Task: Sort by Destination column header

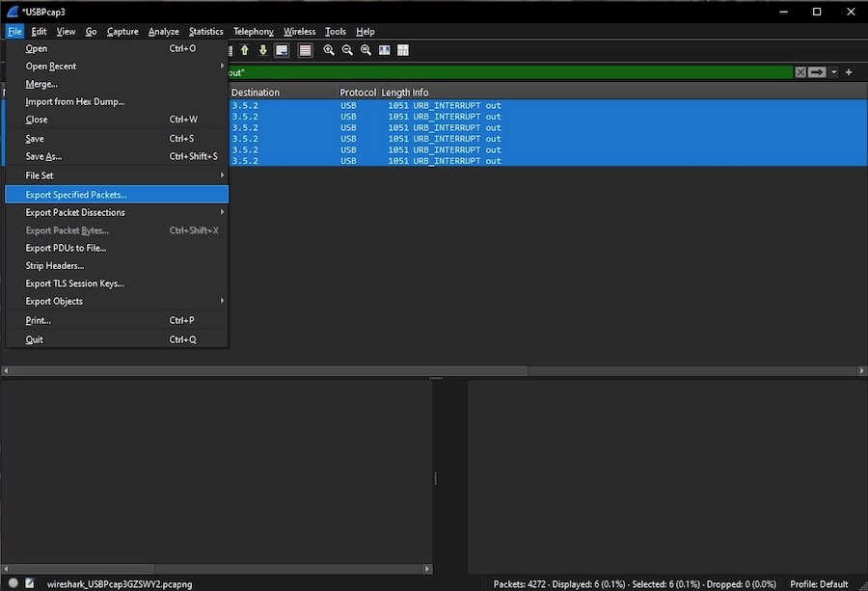Action: coord(283,93)
